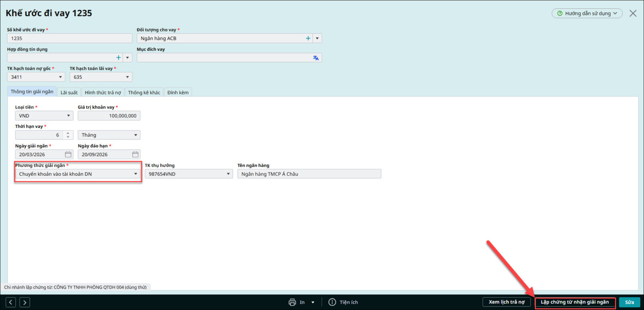Click the Giá trị khoản vay field
This screenshot has width=644, height=310.
[109, 116]
